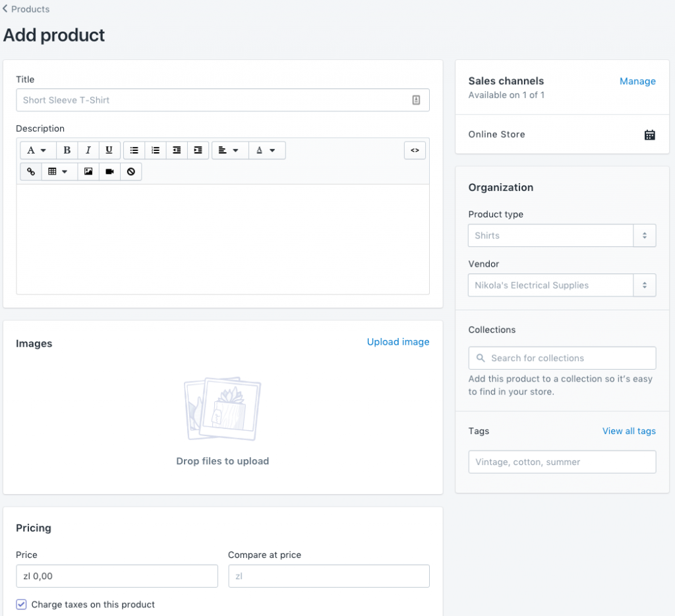
Task: Expand the text alignment dropdown in the toolbar
Action: tap(229, 150)
